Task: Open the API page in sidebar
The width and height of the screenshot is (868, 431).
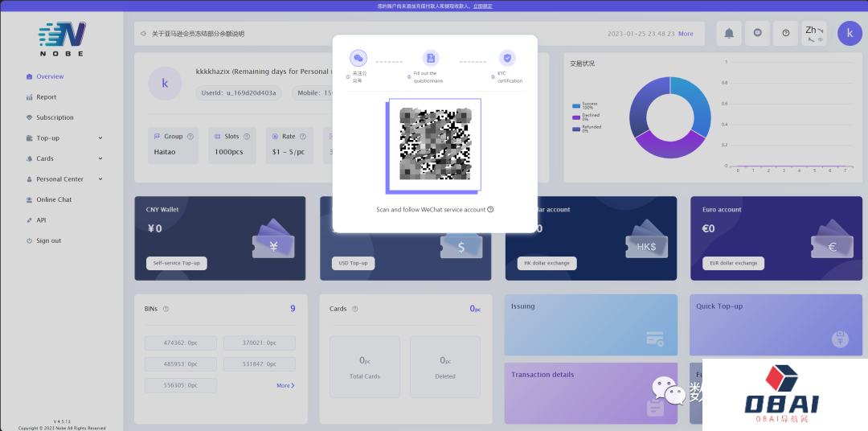Action: [x=41, y=220]
